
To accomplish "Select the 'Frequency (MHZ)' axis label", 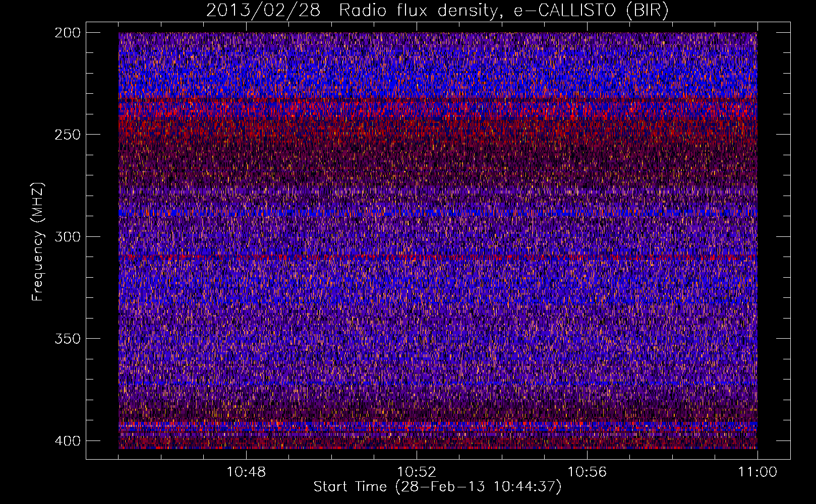I will point(38,242).
